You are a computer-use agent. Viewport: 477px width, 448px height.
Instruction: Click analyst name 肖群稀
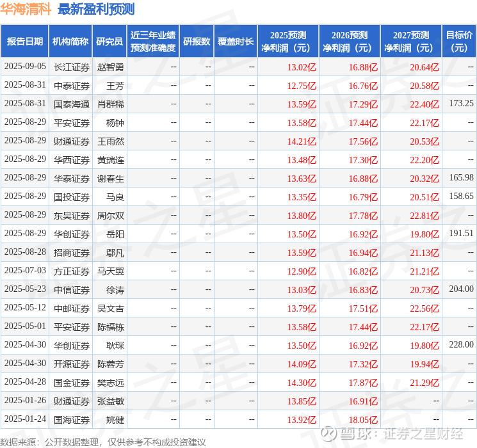click(x=111, y=104)
